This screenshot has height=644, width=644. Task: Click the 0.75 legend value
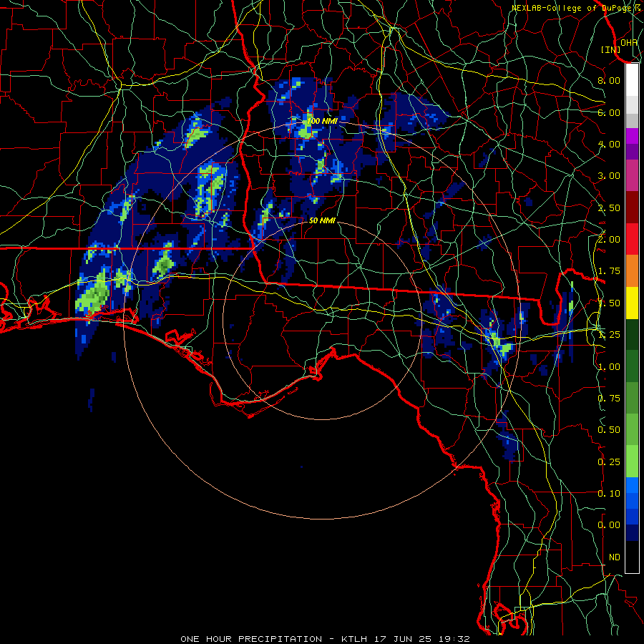pyautogui.click(x=609, y=399)
